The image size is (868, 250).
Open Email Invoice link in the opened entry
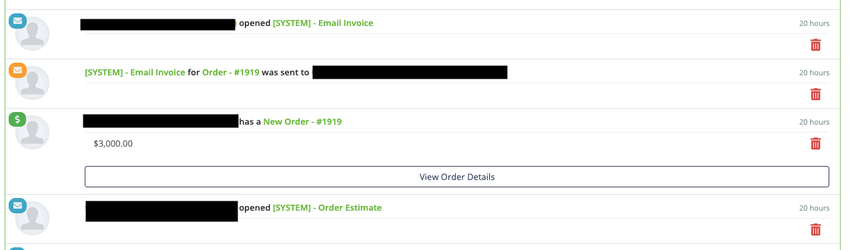323,23
